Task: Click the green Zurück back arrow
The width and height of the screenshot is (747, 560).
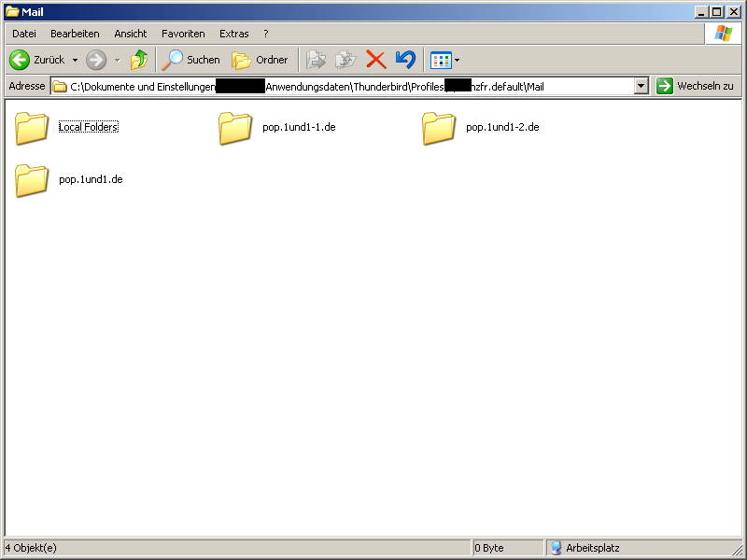Action: 20,60
